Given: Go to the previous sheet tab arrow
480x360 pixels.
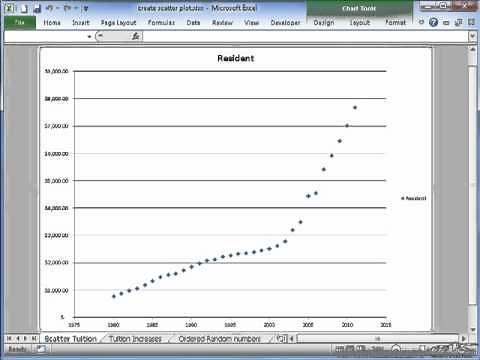Looking at the screenshot, I should [x=18, y=339].
